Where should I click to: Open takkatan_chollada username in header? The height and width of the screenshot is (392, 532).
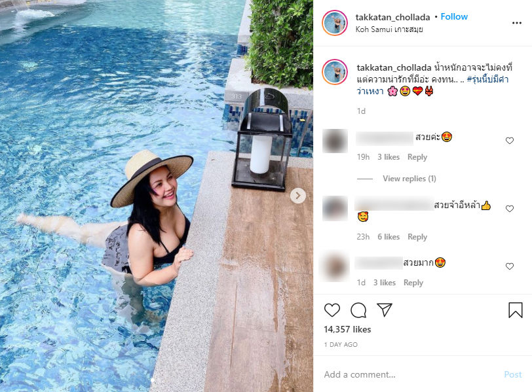392,17
